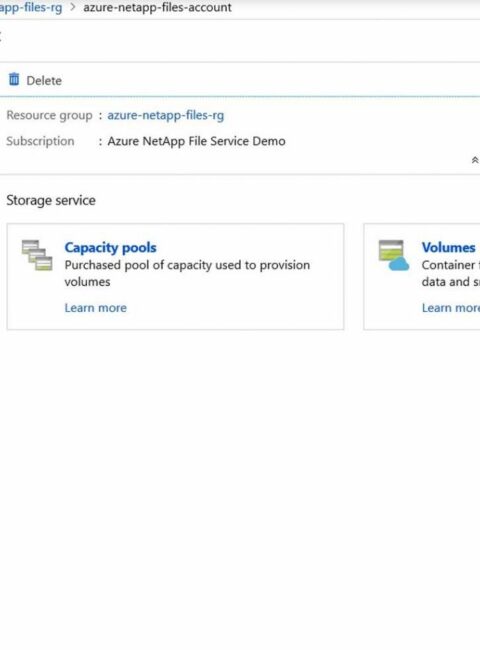Image resolution: width=480 pixels, height=650 pixels.
Task: Select the Delete command label
Action: click(44, 80)
